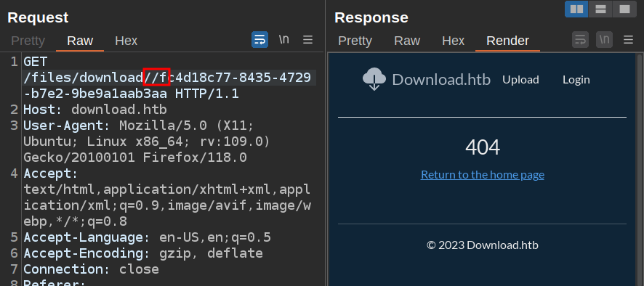Viewport: 644px width, 286px height.
Task: Open Request panel options hamburger menu
Action: [307, 40]
